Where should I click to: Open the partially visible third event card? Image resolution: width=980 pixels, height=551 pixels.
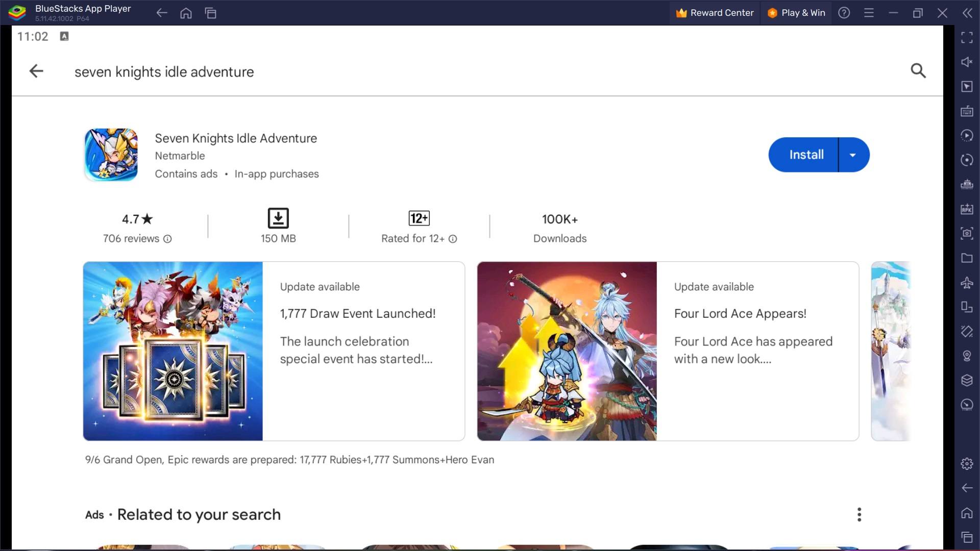point(891,351)
